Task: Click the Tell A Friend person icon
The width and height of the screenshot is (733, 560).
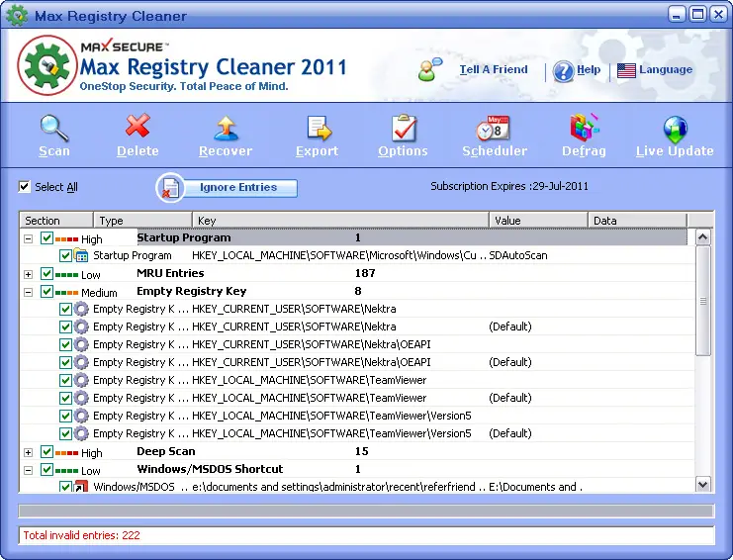Action: point(429,69)
